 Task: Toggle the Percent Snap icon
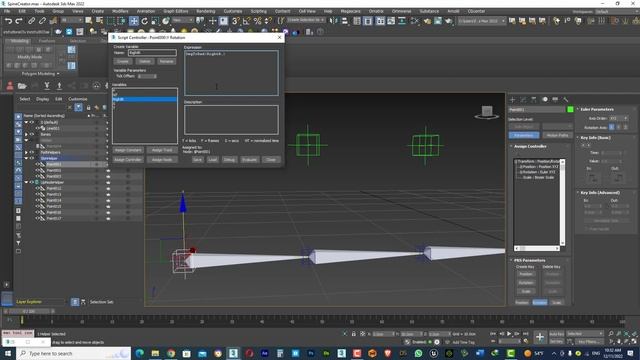point(258,21)
